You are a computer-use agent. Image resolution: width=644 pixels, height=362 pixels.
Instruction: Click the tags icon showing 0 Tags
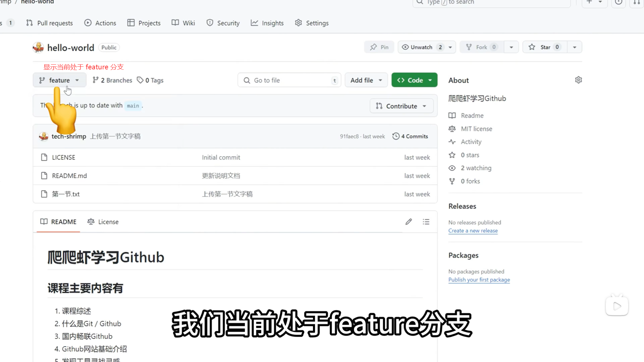click(x=140, y=80)
